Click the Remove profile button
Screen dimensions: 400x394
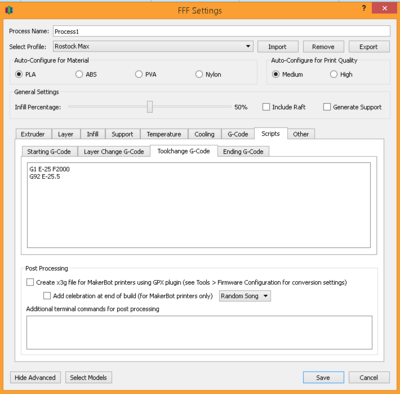(323, 47)
